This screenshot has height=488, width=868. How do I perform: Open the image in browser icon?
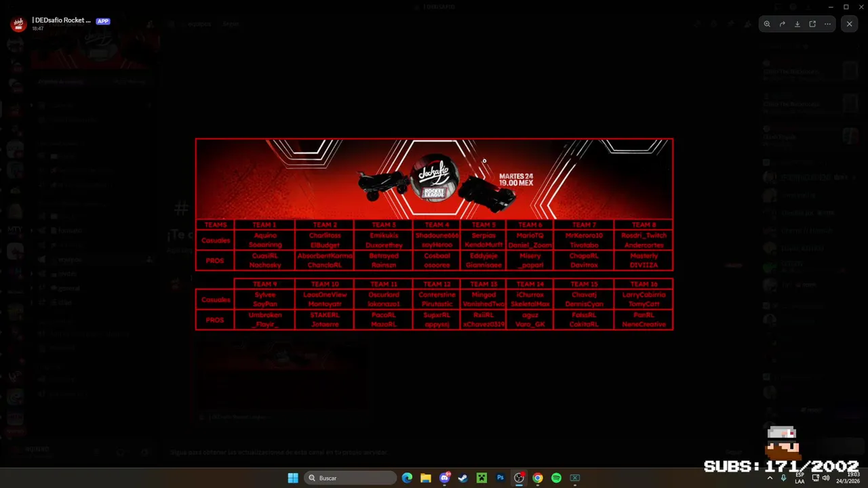pos(812,24)
